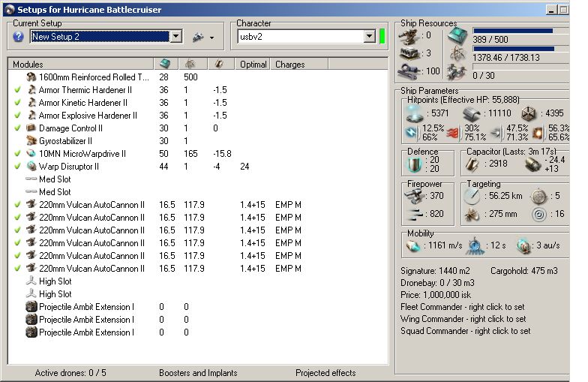Click the capacitor recharge icon beside -24.4

click(x=532, y=164)
